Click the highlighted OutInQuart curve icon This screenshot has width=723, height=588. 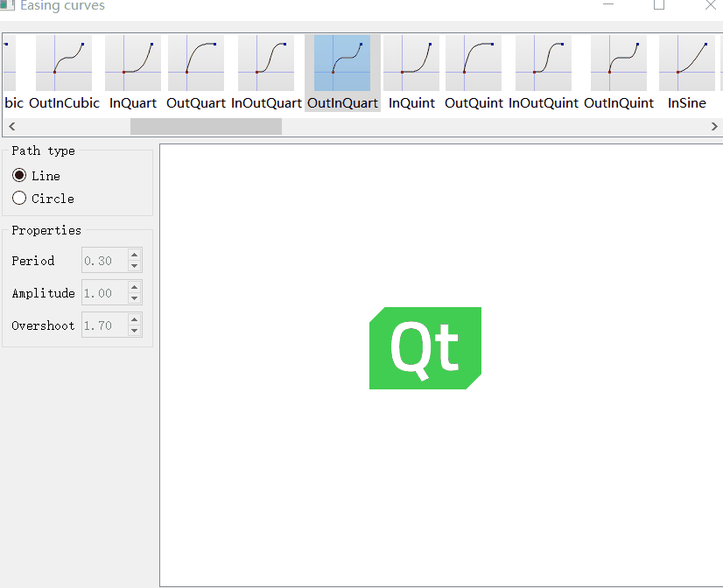click(x=342, y=63)
